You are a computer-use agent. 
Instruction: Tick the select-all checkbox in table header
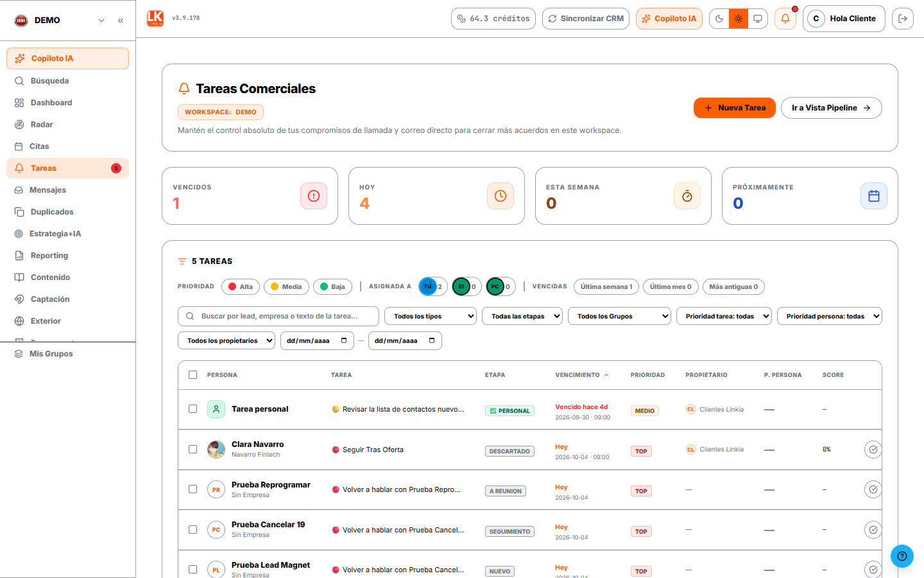click(x=193, y=374)
